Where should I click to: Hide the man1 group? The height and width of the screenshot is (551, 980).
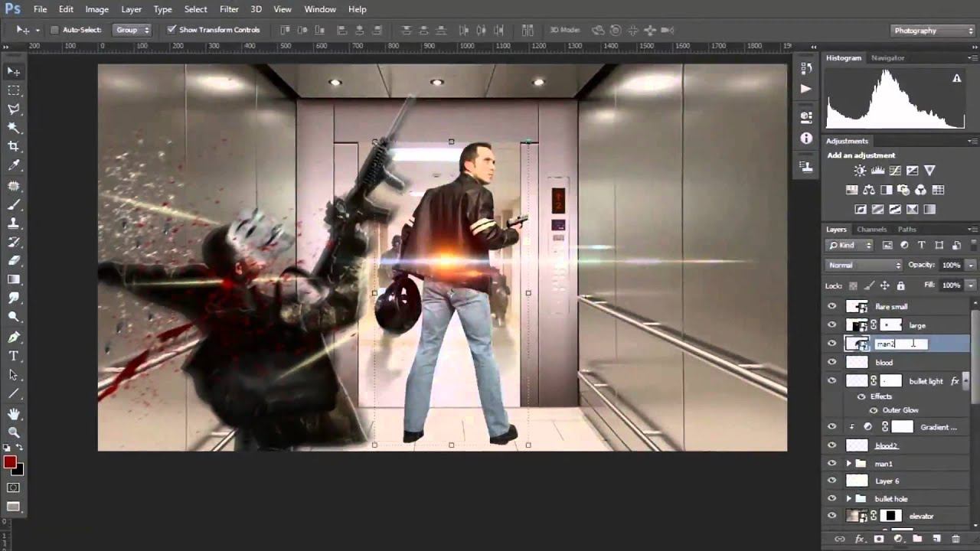coord(831,464)
